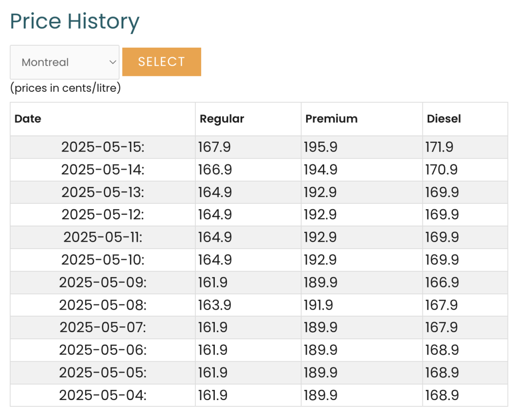Image resolution: width=525 pixels, height=420 pixels.
Task: Click the dropdown chevron arrow
Action: tap(113, 62)
